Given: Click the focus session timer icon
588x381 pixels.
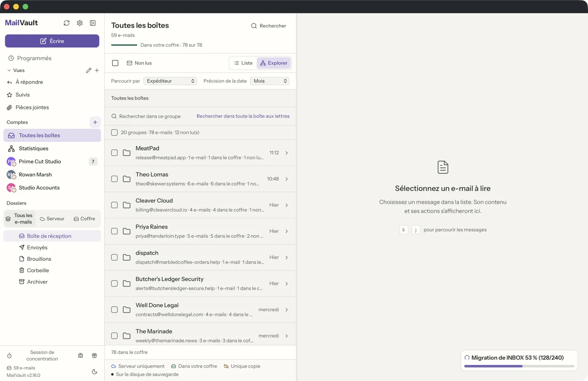Looking at the screenshot, I should (x=9, y=356).
